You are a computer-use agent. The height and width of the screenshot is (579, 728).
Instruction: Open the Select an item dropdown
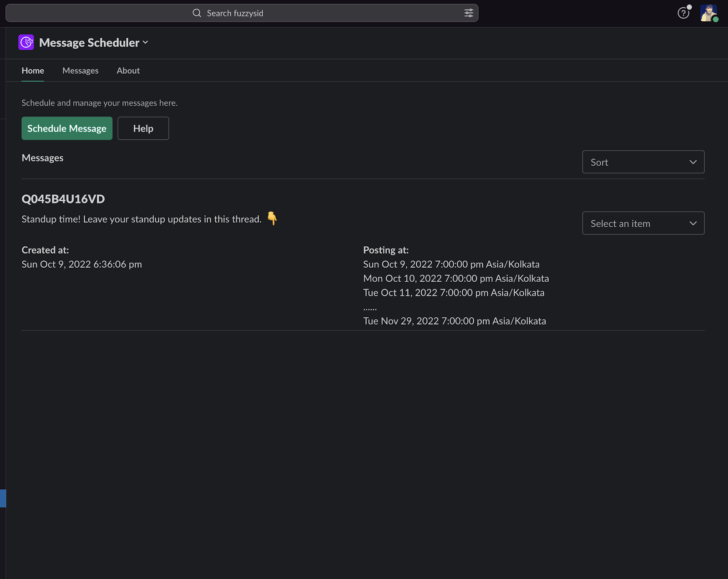pyautogui.click(x=643, y=223)
